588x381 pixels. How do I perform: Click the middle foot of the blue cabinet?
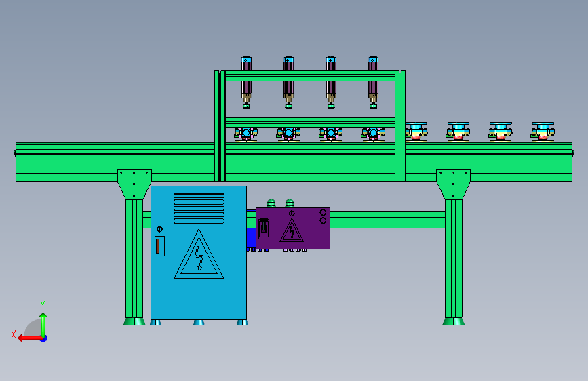click(x=199, y=323)
